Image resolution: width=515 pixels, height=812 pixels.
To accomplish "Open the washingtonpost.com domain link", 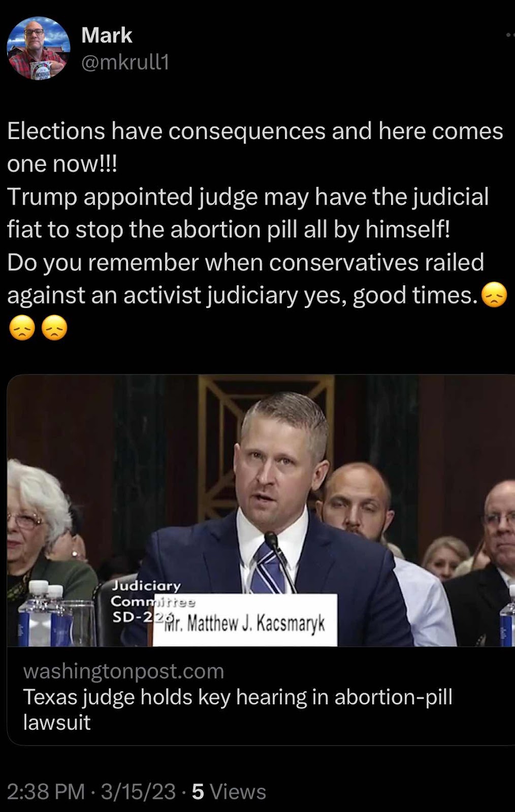I will click(123, 671).
